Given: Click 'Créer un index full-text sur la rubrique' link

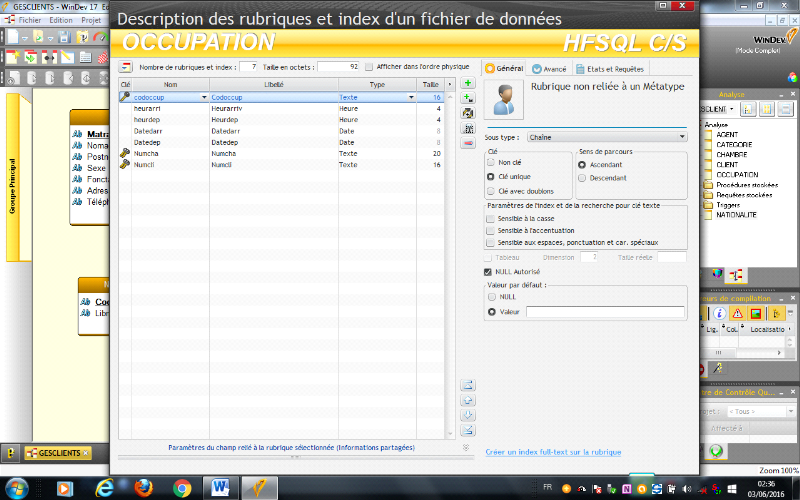Looking at the screenshot, I should click(553, 452).
